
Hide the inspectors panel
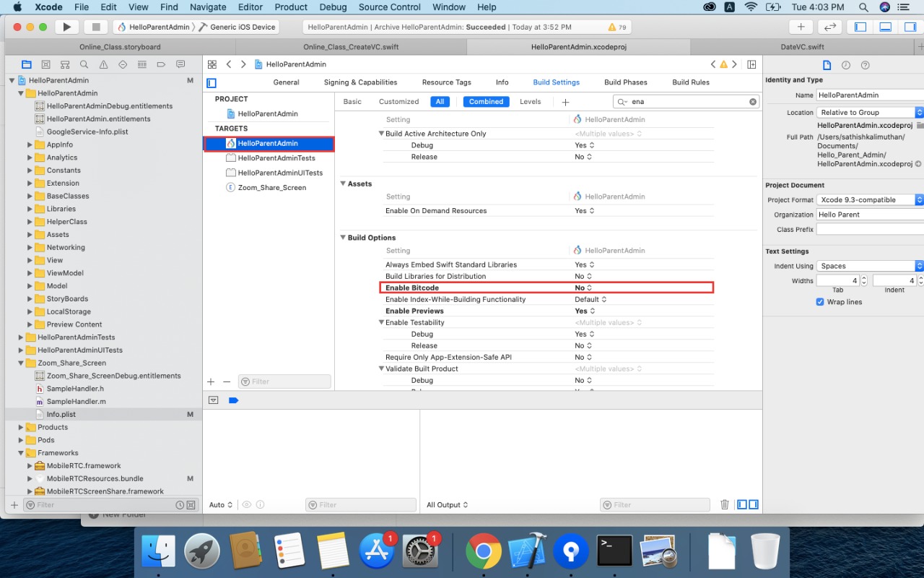click(910, 27)
